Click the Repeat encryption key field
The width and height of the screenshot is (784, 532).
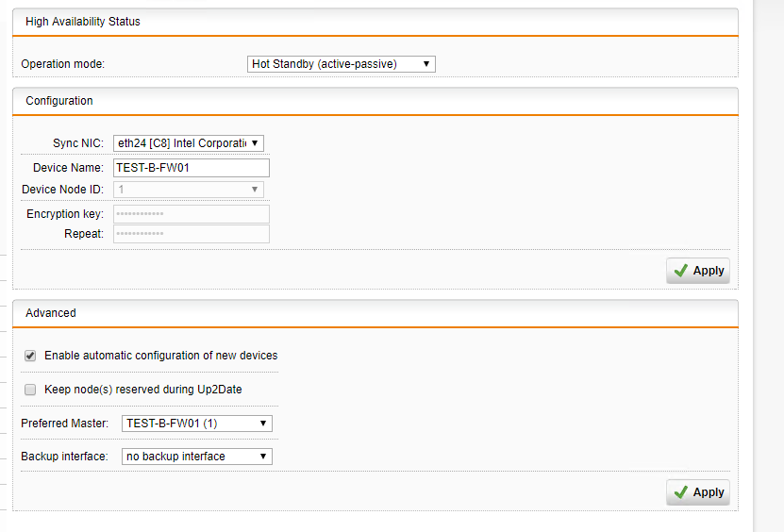(x=192, y=234)
